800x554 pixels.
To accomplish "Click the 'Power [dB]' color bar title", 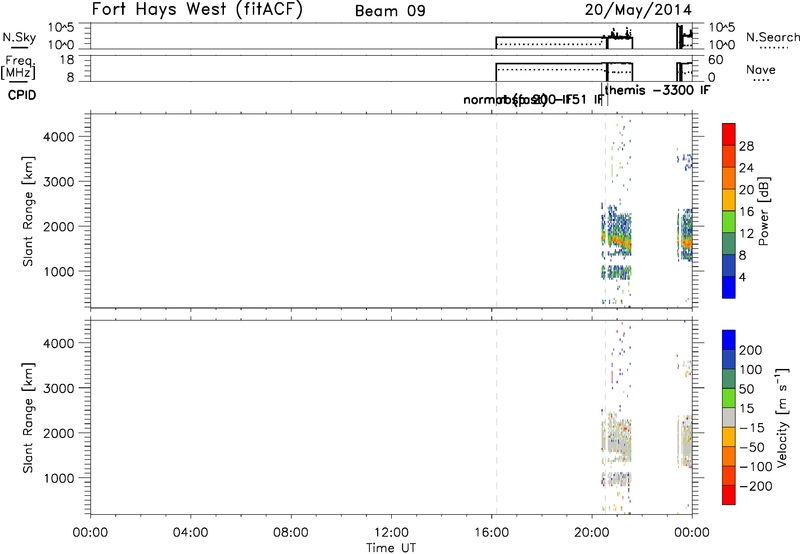I will coord(763,211).
